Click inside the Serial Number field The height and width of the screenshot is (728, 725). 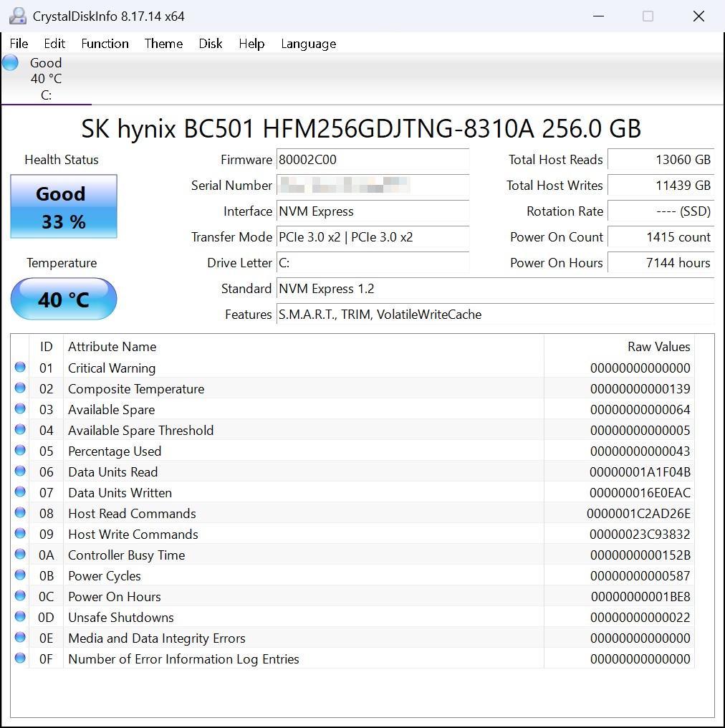373,186
